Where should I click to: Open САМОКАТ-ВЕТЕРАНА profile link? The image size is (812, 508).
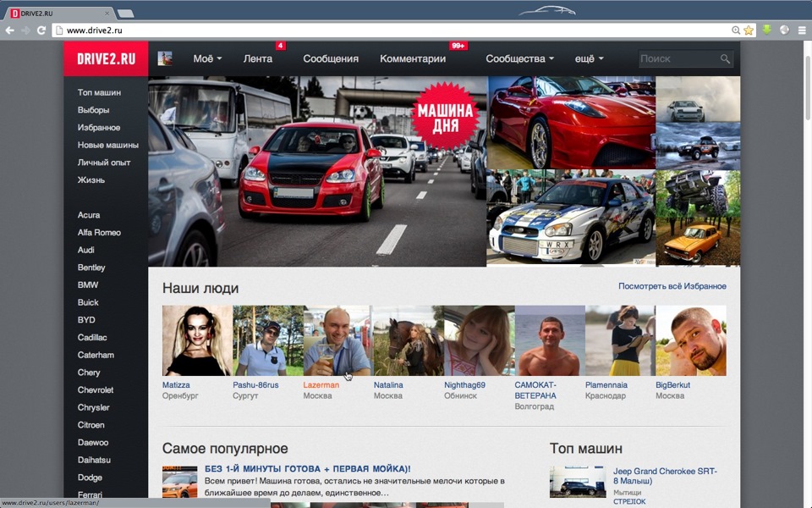tap(535, 390)
